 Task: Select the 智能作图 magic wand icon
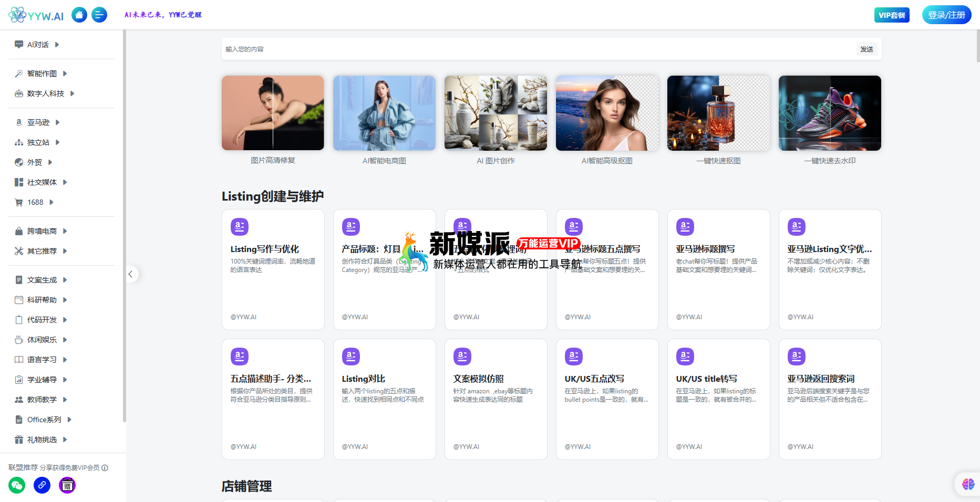(19, 74)
